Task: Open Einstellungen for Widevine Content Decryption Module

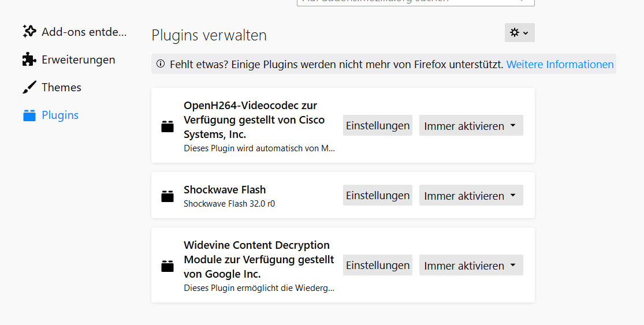Action: tap(377, 265)
